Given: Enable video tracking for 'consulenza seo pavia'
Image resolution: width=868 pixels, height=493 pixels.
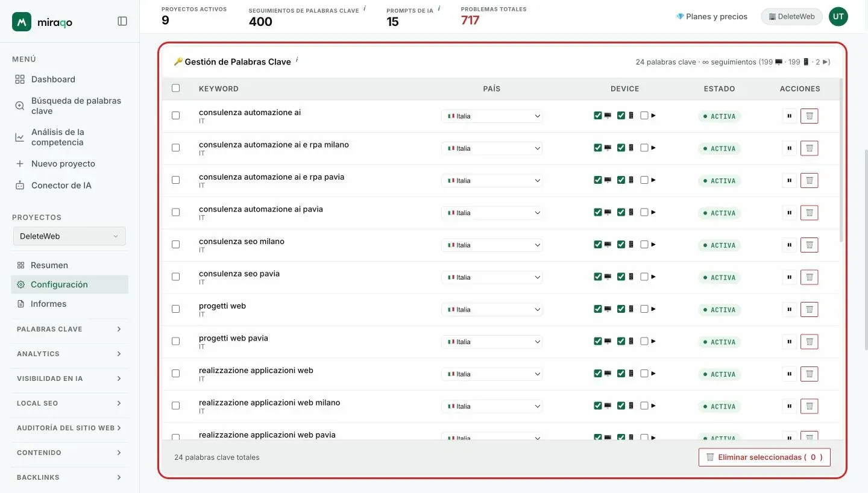Looking at the screenshot, I should [644, 277].
